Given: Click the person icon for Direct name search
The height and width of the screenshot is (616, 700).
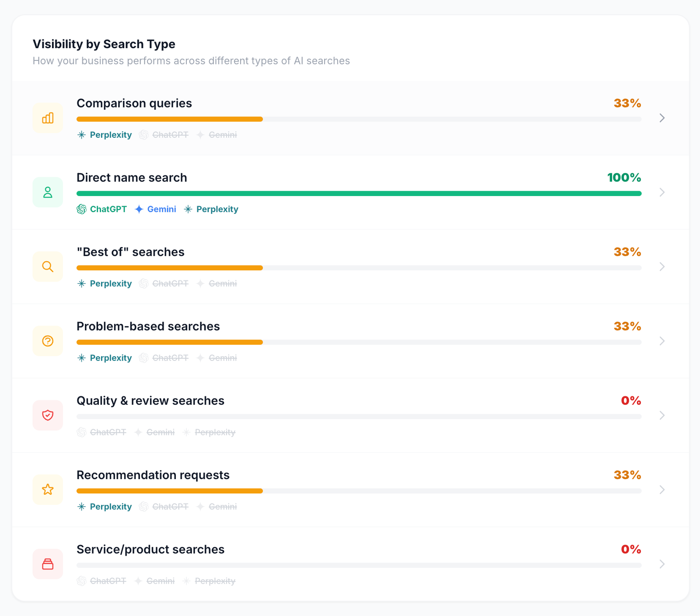Looking at the screenshot, I should pyautogui.click(x=48, y=192).
